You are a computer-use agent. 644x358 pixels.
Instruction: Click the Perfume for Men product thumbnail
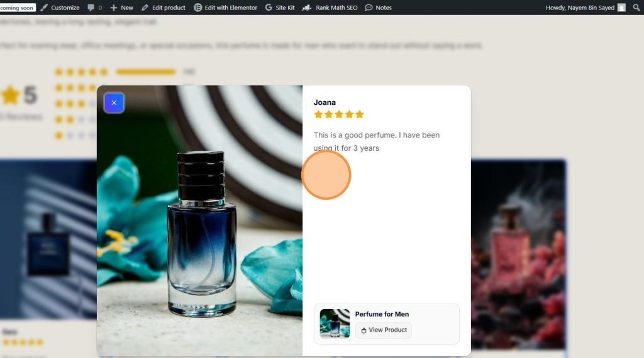[335, 323]
